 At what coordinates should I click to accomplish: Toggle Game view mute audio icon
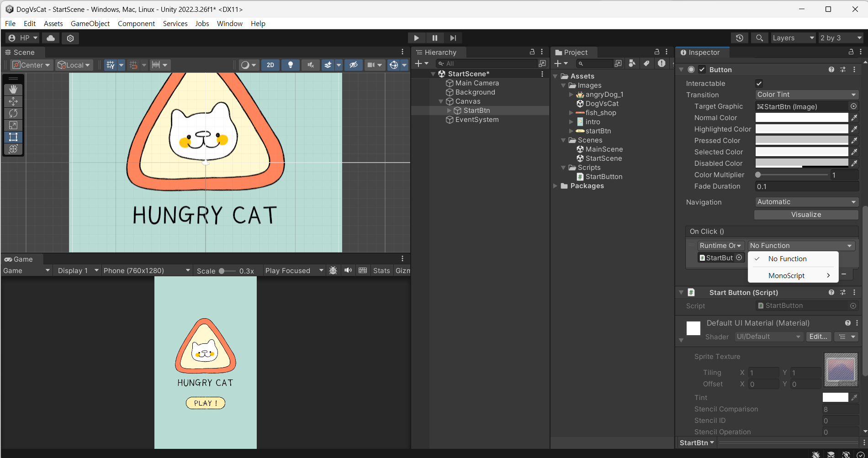click(348, 270)
